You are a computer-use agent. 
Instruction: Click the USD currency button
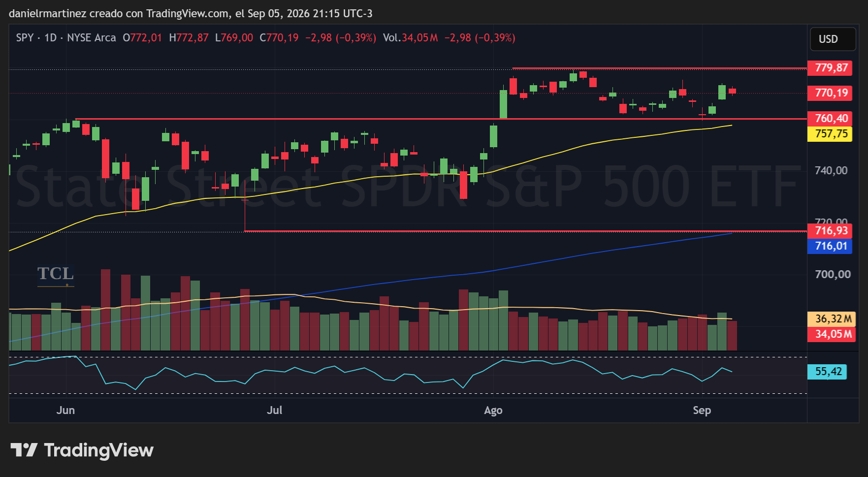[833, 39]
